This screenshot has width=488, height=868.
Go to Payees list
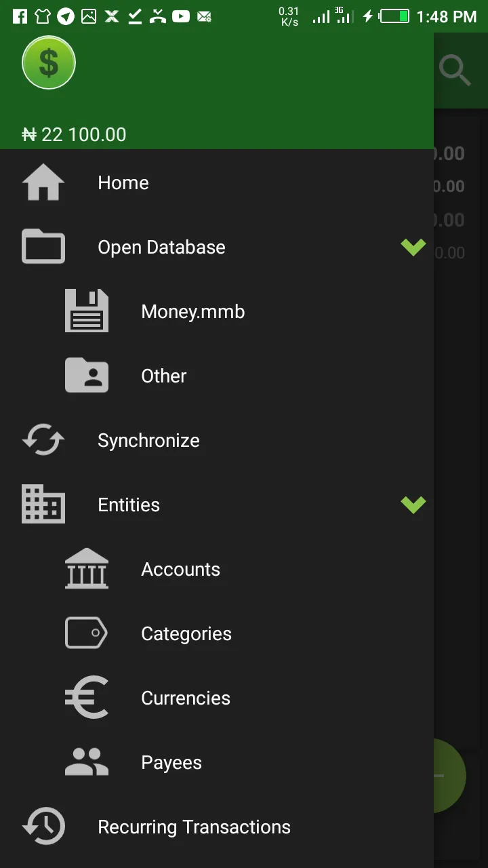[171, 762]
